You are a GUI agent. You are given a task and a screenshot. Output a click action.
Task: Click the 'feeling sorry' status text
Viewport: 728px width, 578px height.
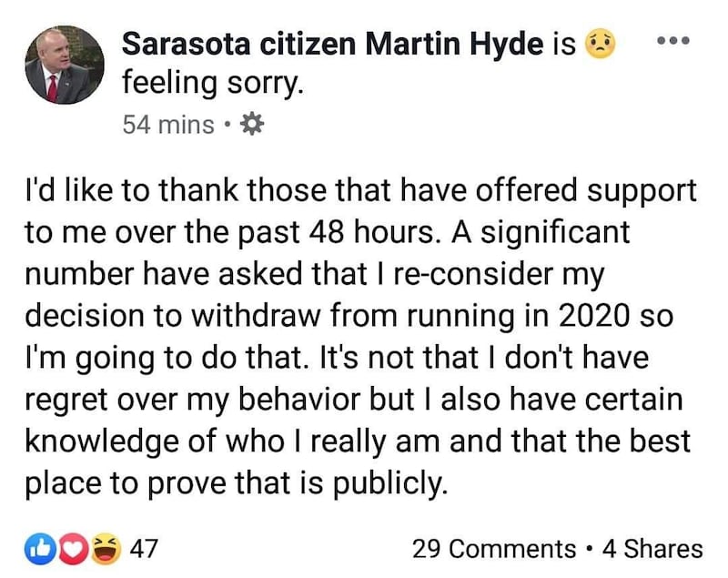(213, 84)
